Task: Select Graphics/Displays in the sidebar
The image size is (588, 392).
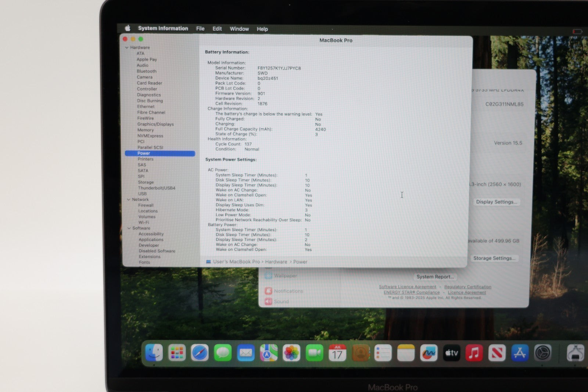Action: tap(155, 124)
